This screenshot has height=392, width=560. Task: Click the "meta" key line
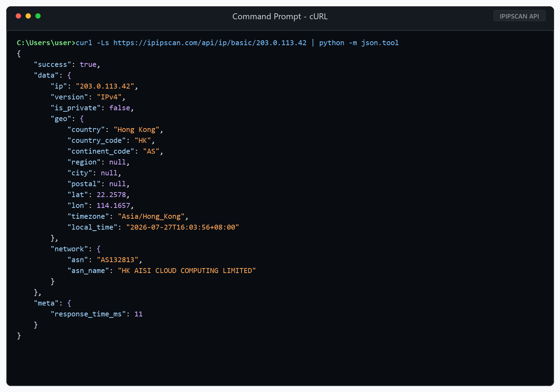click(52, 303)
